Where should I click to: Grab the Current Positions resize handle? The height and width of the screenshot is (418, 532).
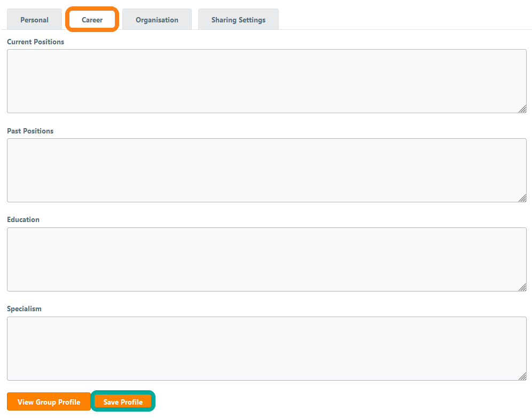(x=522, y=109)
